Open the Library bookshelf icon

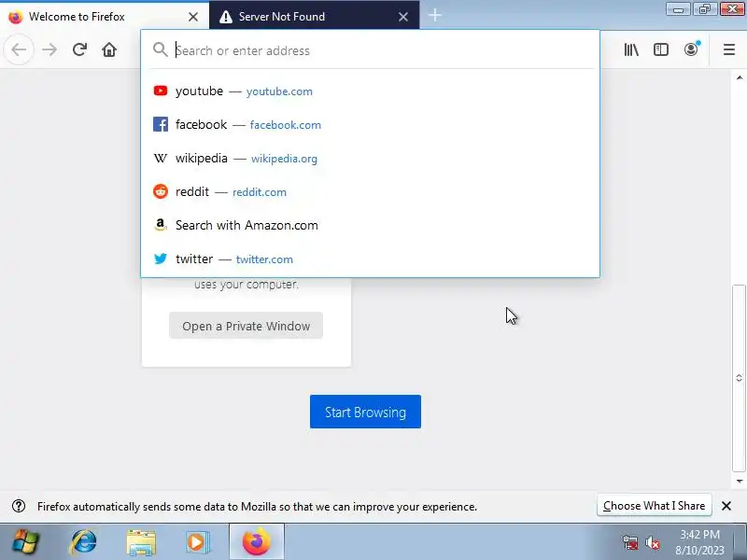[x=631, y=49]
